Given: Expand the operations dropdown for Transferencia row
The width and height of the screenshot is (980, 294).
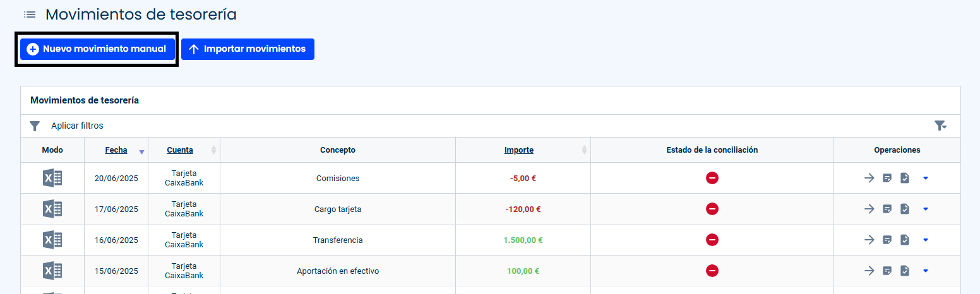Looking at the screenshot, I should 926,240.
